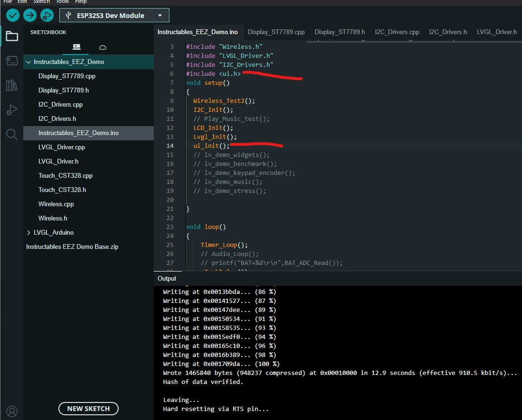Click the Upload arrow button
Screen dimensions: 522x420
coord(29,15)
